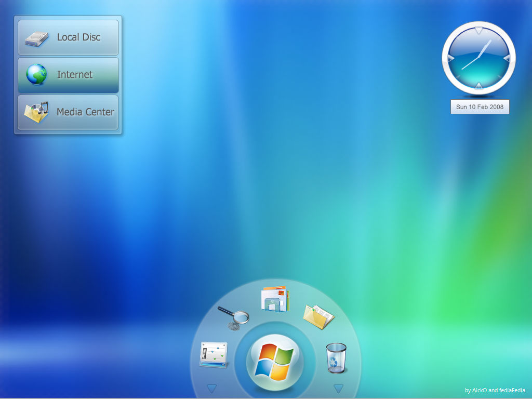Open the Media Center button
Viewport: 532px width, 399px height.
point(68,112)
